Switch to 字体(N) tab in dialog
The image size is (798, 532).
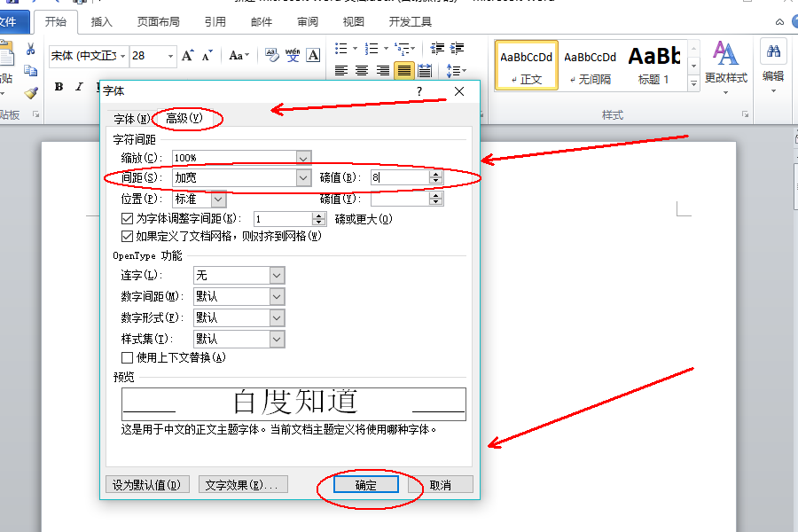click(131, 119)
